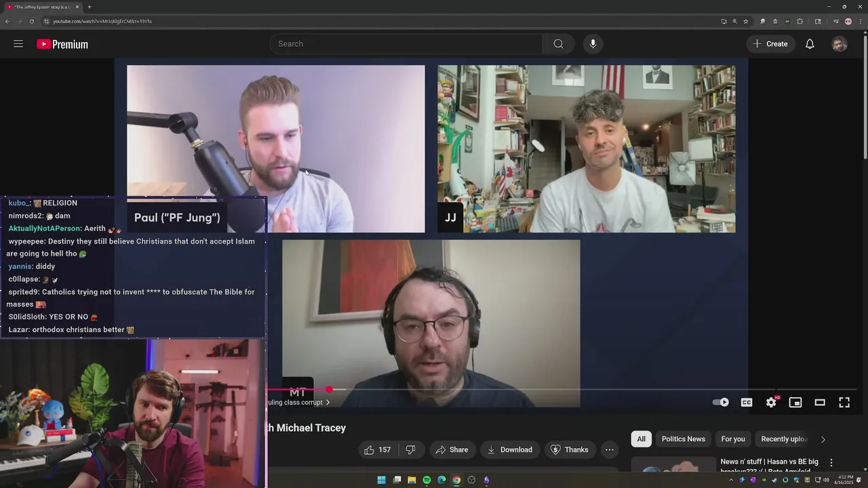Image resolution: width=868 pixels, height=488 pixels.
Task: Open the YouTube guide hamburger menu
Action: pyautogui.click(x=18, y=44)
